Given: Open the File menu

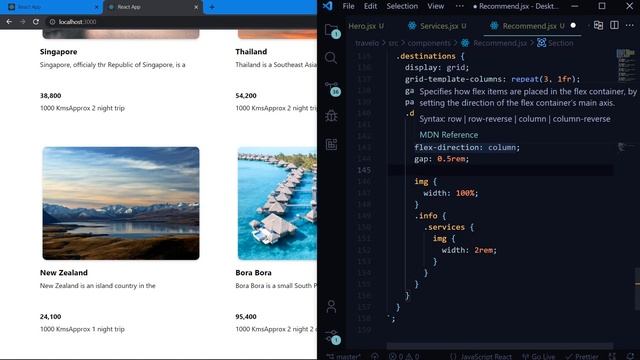Looking at the screenshot, I should [348, 6].
